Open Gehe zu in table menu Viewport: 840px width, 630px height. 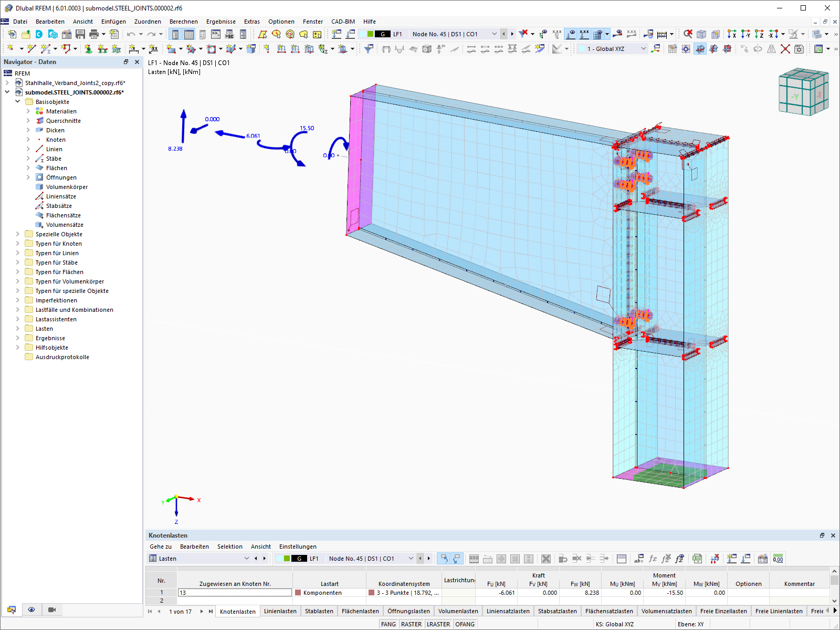pyautogui.click(x=161, y=547)
